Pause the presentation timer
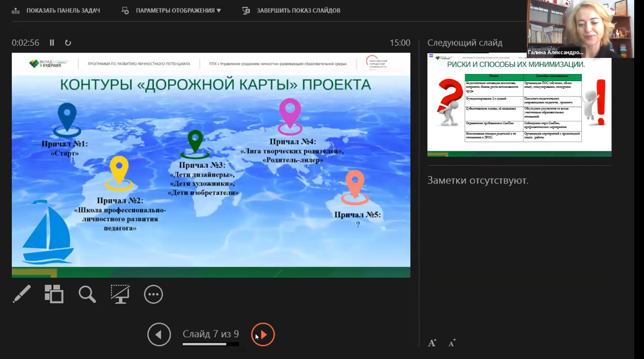This screenshot has height=359, width=644. tap(52, 43)
